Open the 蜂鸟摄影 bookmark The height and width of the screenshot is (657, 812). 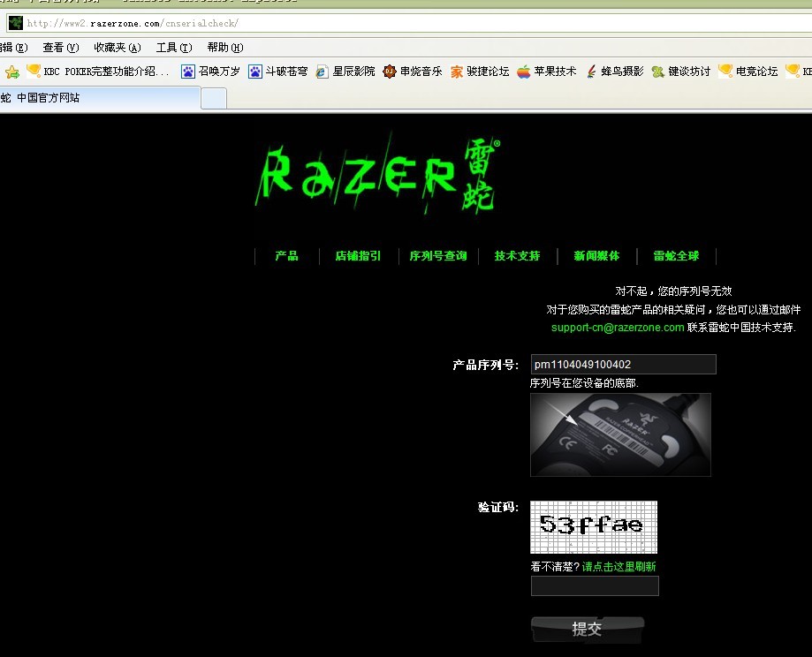(622, 72)
